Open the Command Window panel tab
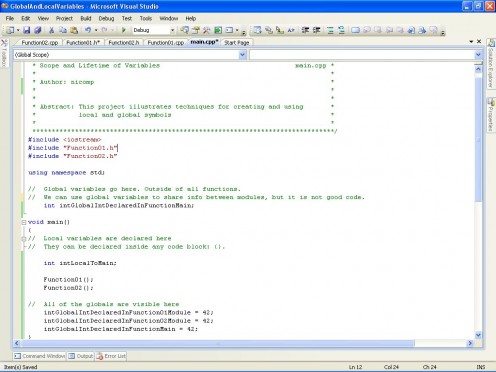Image resolution: width=496 pixels, height=372 pixels. 40,356
